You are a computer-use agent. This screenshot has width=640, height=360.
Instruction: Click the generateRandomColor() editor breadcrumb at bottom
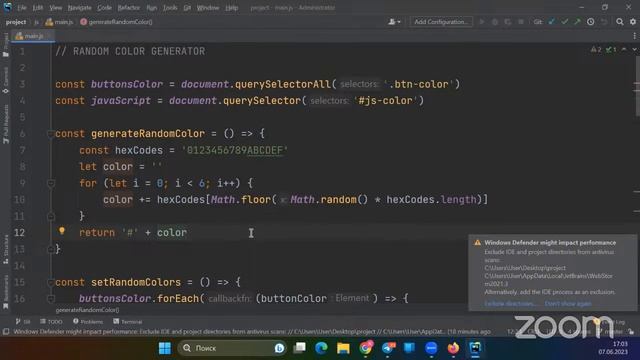coord(87,310)
